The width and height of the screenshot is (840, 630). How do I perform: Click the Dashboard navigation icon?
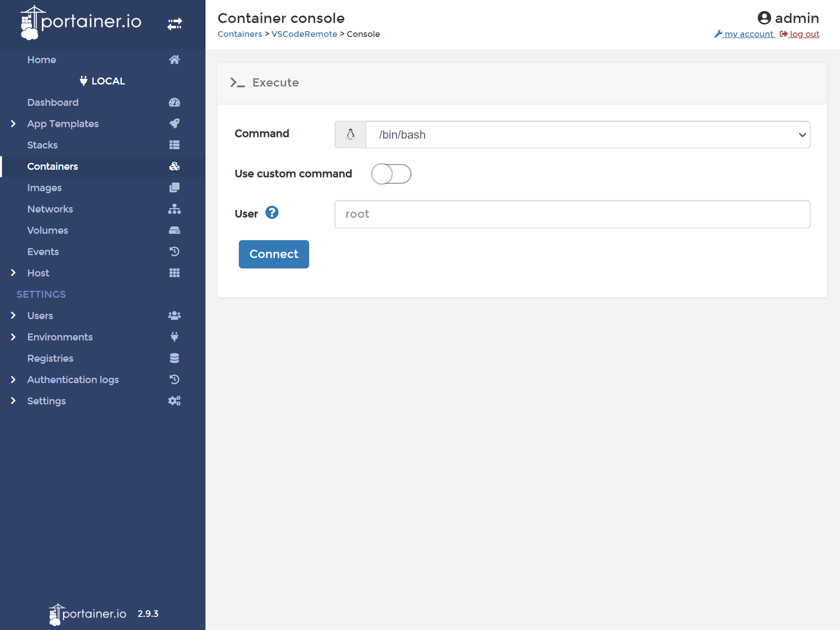174,103
